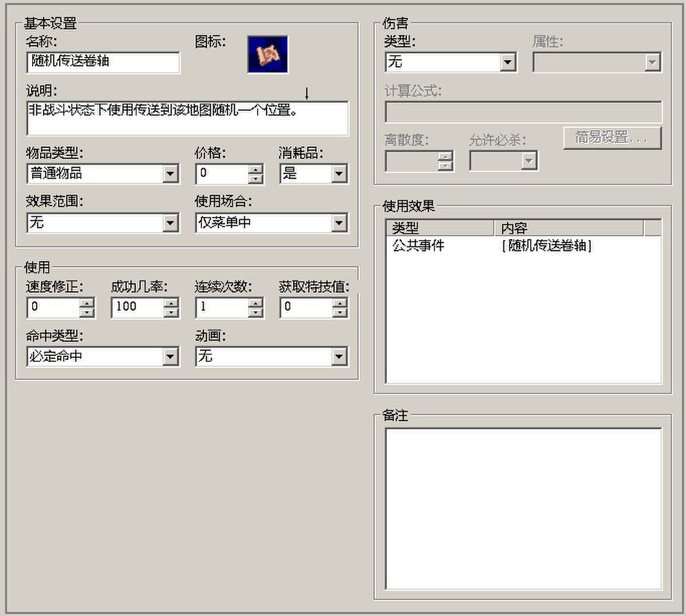The width and height of the screenshot is (686, 616).
Task: Open the 命中类型 dropdown showing 必定命中
Action: click(x=103, y=357)
